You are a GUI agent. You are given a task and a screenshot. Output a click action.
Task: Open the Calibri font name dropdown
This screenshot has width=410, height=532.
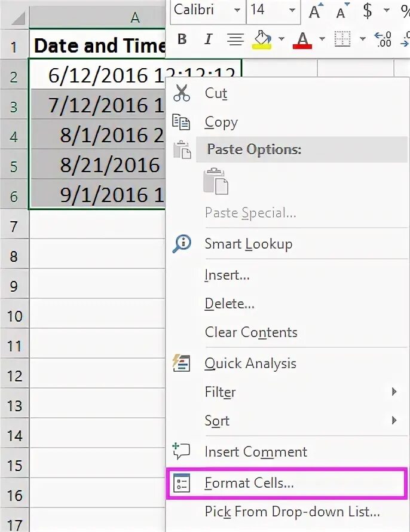pyautogui.click(x=237, y=10)
